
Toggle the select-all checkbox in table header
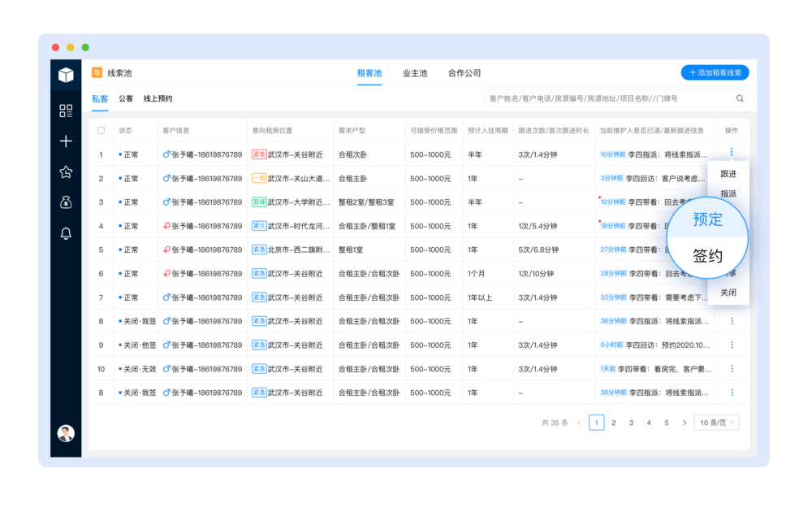pos(101,131)
